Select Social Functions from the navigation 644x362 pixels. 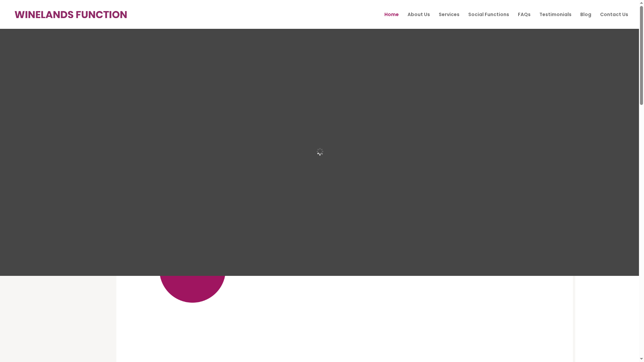point(488,14)
